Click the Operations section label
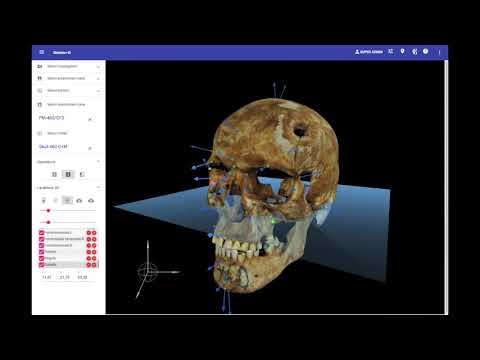 46,162
